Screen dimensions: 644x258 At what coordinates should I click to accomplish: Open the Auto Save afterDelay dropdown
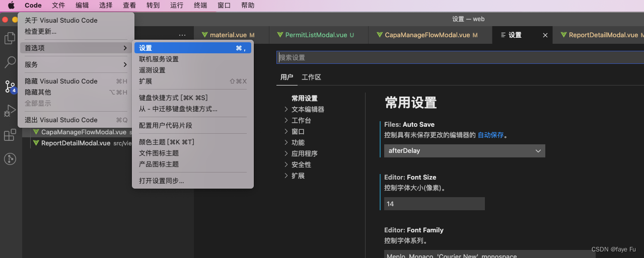[x=465, y=151]
